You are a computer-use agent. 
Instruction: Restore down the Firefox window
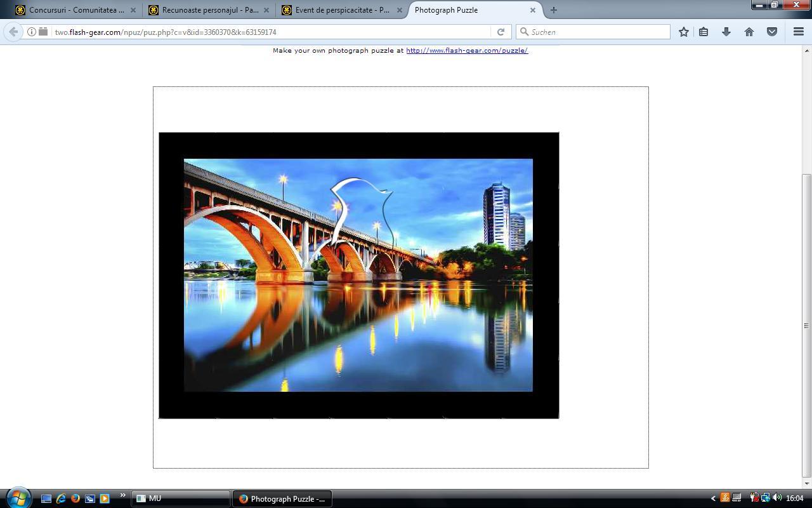coord(775,4)
